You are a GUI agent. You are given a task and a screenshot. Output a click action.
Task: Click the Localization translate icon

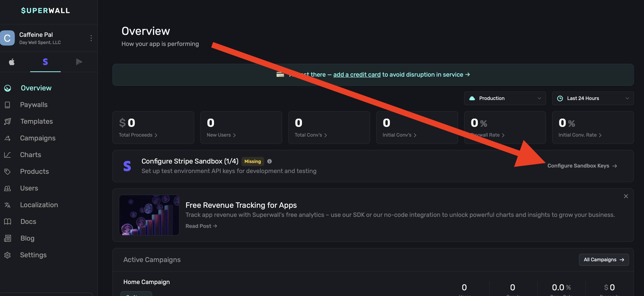click(8, 205)
